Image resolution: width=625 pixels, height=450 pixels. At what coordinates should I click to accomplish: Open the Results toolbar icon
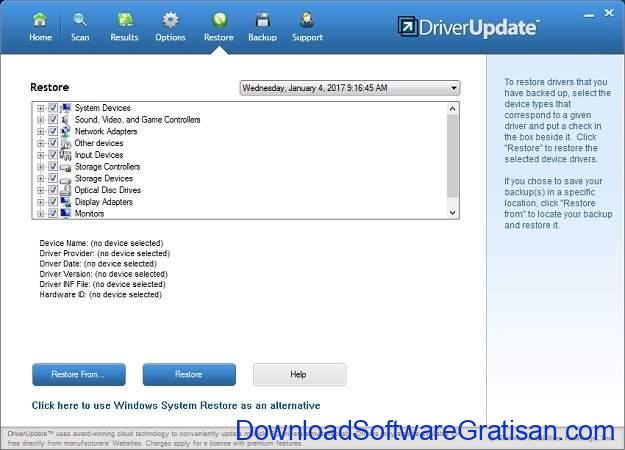125,20
